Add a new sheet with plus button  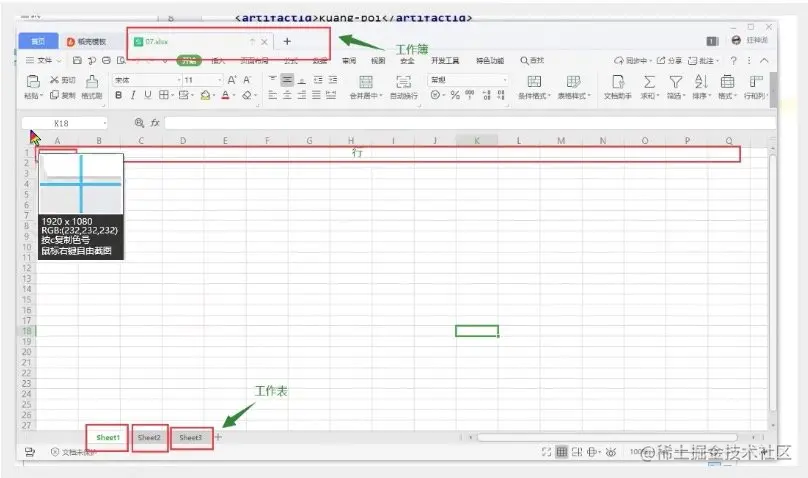coord(218,437)
